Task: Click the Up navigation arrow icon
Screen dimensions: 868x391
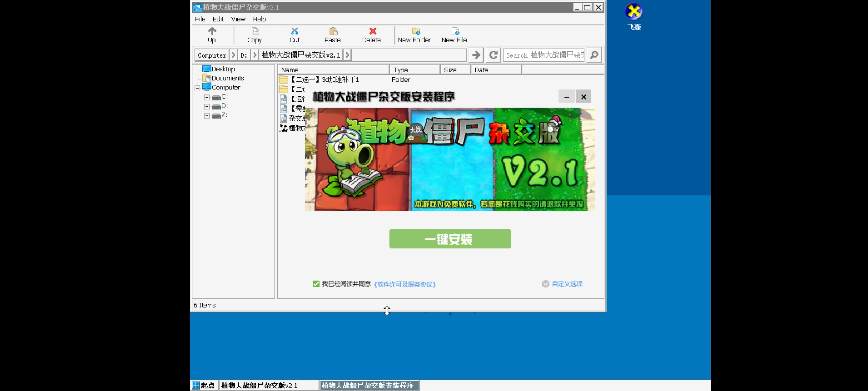Action: click(212, 31)
